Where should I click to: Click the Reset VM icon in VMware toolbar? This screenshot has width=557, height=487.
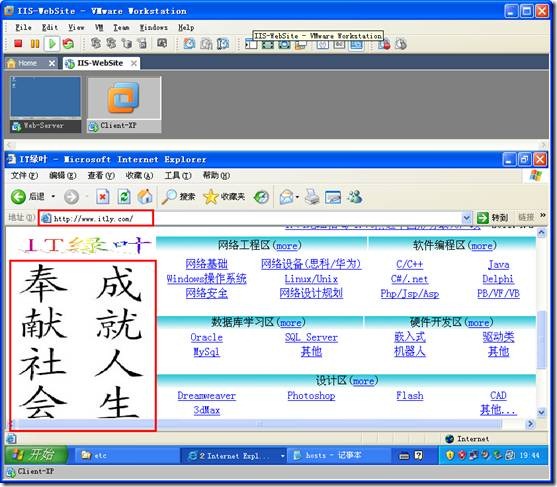(x=68, y=44)
